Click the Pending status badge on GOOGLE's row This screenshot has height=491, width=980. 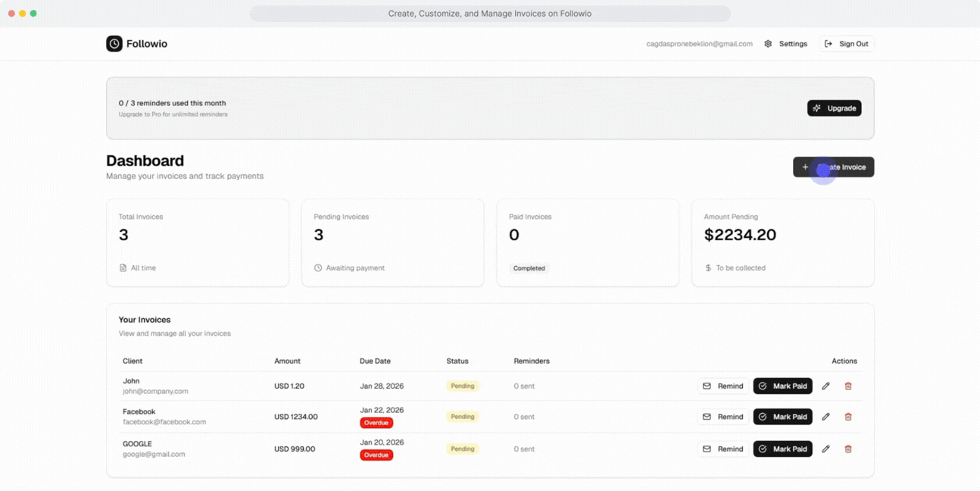point(462,449)
